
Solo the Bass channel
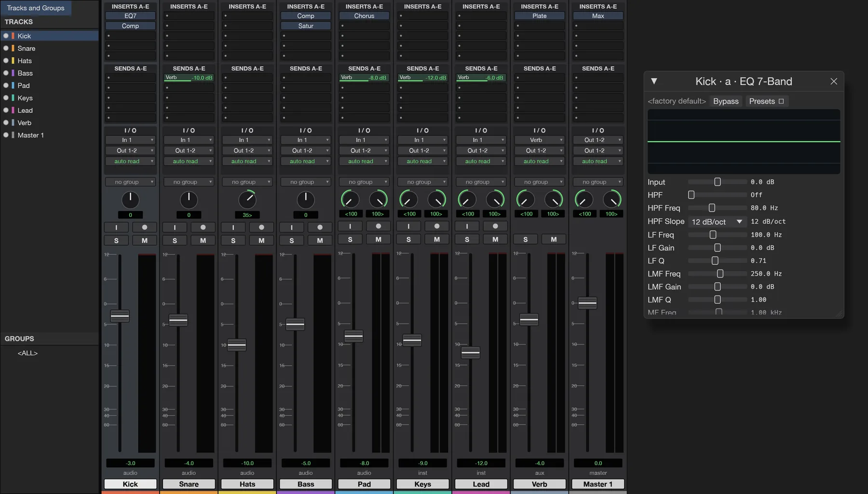tap(292, 240)
